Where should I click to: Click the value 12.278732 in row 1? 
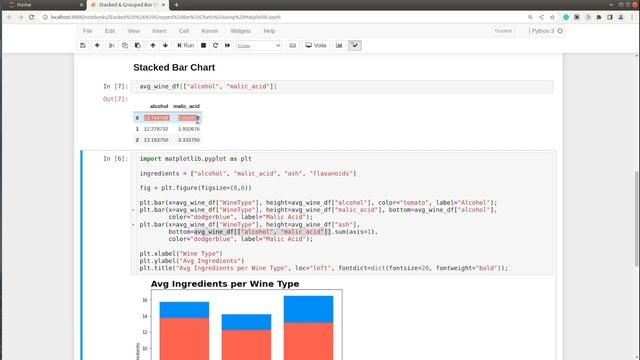click(x=156, y=129)
